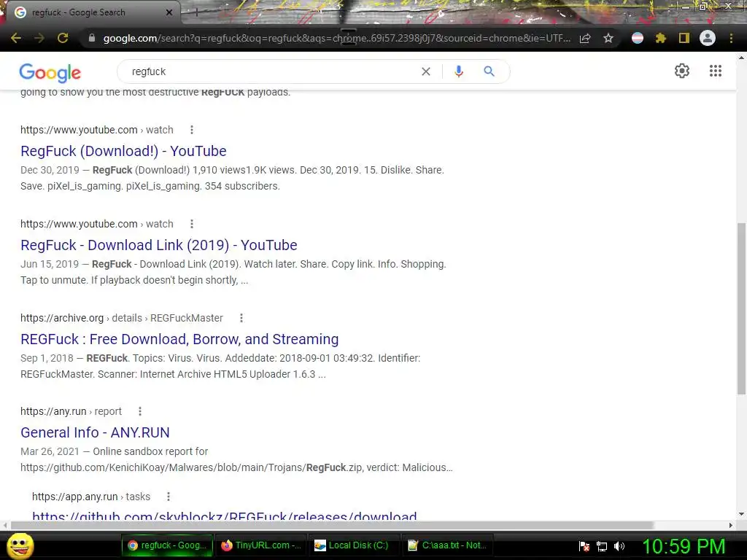Open RegFuck - Download Link (2019) result

point(158,245)
